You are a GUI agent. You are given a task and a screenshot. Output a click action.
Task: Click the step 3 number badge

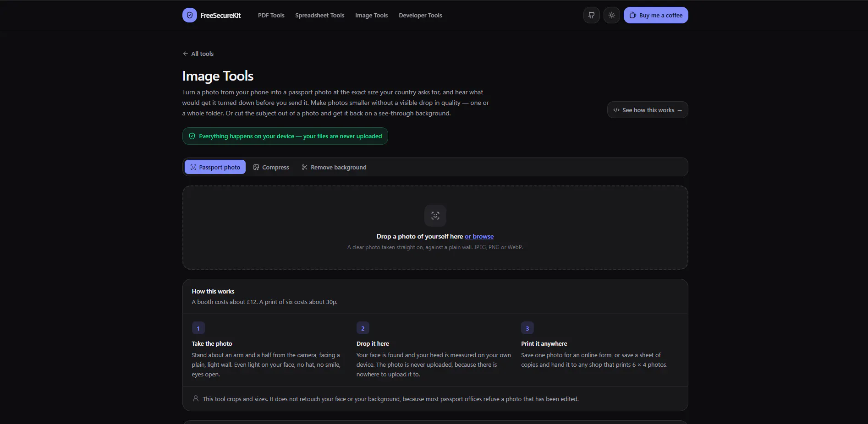(x=527, y=328)
